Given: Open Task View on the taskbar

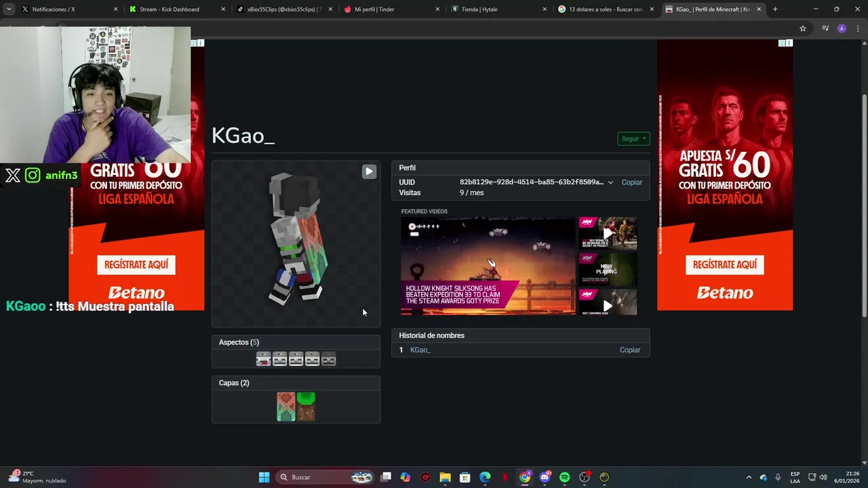Looking at the screenshot, I should 386,477.
